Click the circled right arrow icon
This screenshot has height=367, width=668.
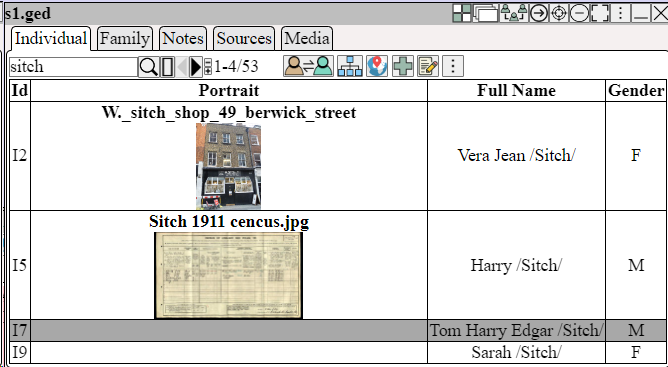[539, 13]
